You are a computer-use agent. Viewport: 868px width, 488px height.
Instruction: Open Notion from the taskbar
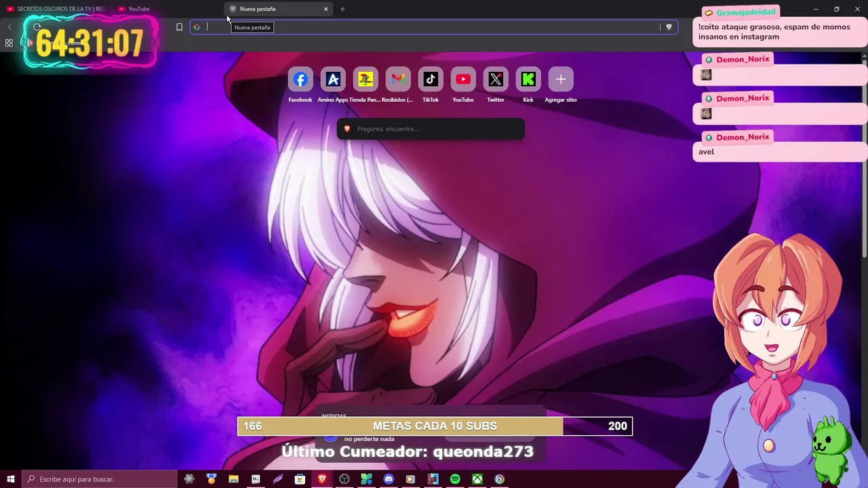pyautogui.click(x=256, y=479)
